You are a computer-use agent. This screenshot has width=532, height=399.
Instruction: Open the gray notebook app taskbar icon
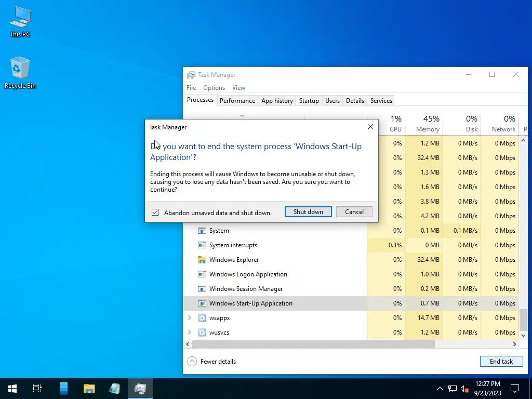point(114,388)
